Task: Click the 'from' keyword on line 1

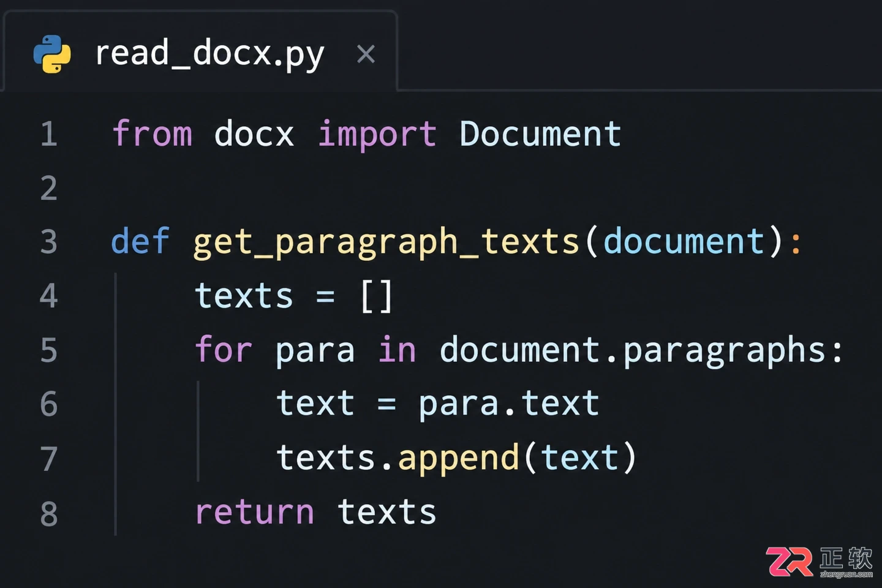Action: coord(152,134)
